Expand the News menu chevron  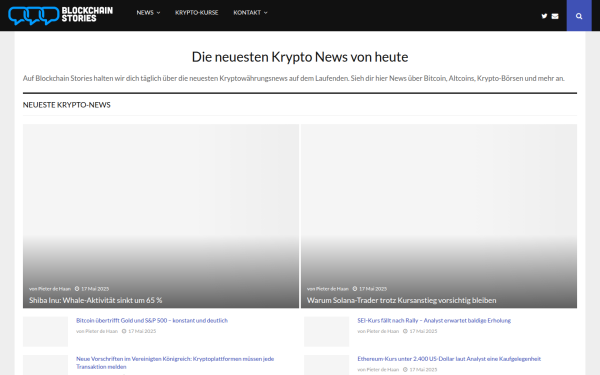[158, 13]
